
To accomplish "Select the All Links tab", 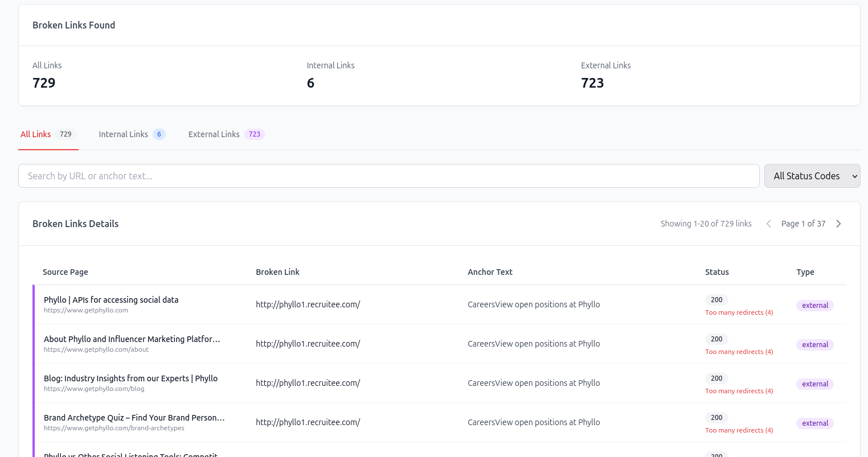I will pos(35,134).
